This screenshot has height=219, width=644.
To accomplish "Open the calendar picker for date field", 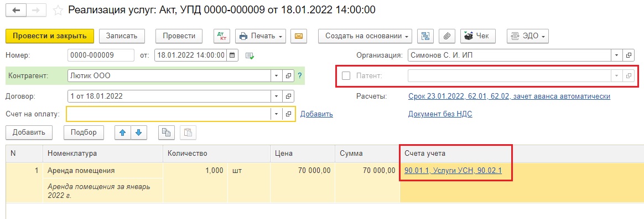I will coord(232,55).
